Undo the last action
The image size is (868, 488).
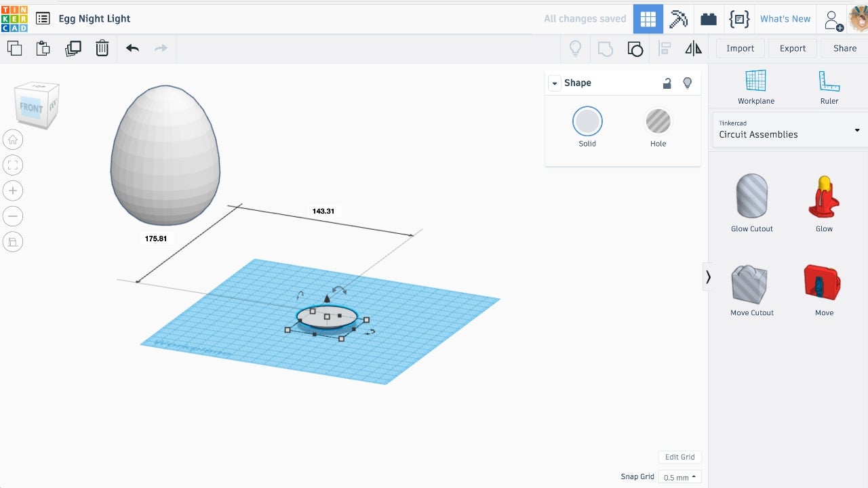(132, 48)
